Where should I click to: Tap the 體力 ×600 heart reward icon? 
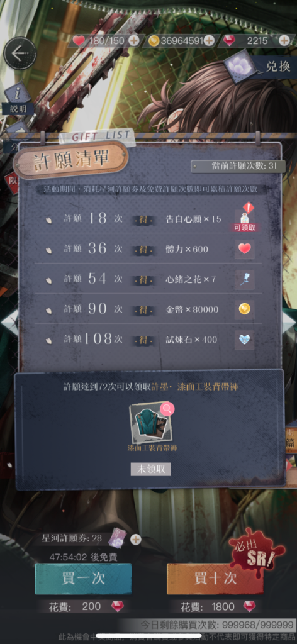pyautogui.click(x=244, y=249)
